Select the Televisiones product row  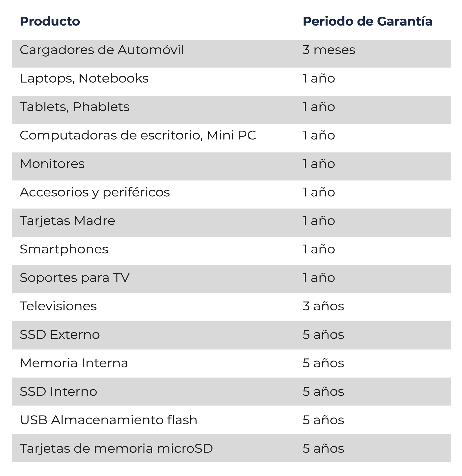click(231, 307)
